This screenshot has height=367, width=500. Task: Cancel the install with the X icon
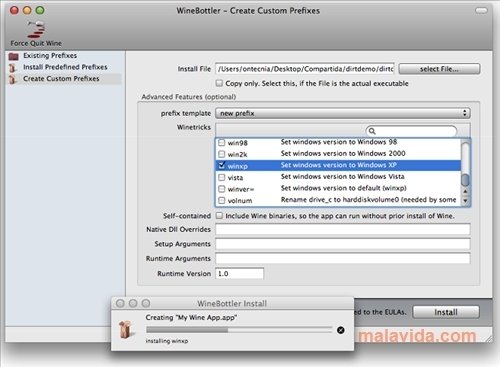(341, 330)
